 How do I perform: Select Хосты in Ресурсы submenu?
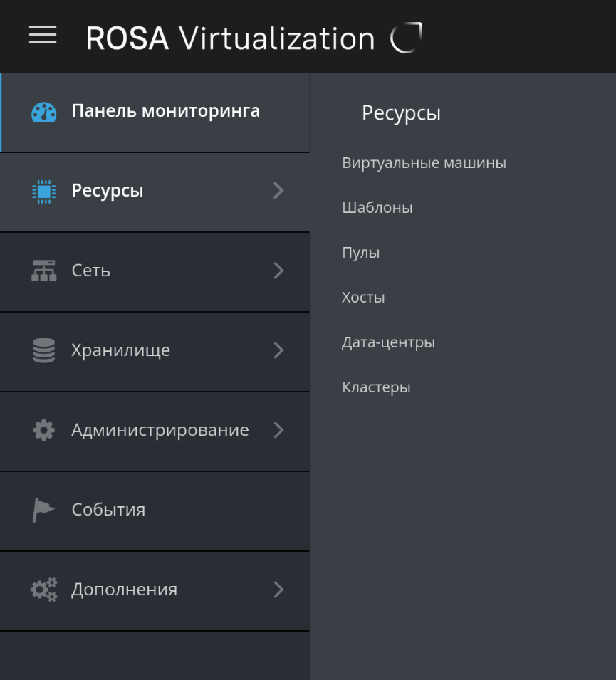click(x=363, y=298)
